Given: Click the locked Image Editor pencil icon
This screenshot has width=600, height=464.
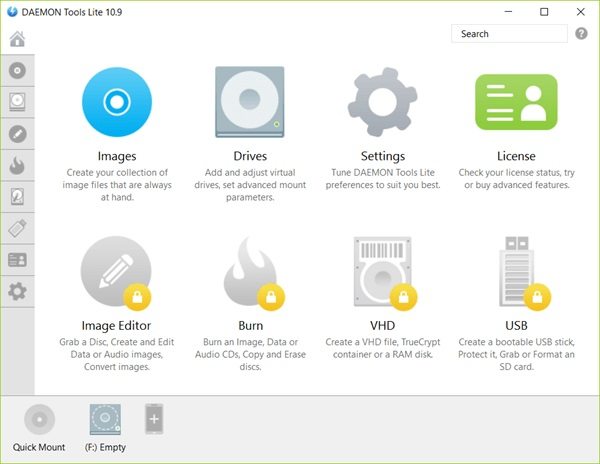Looking at the screenshot, I should point(116,271).
